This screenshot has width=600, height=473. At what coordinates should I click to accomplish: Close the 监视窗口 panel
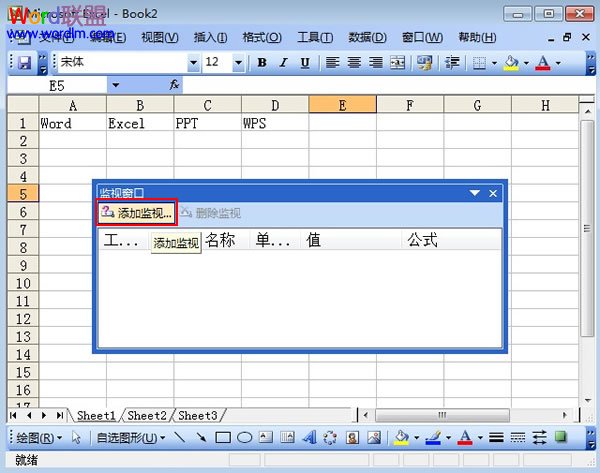493,193
